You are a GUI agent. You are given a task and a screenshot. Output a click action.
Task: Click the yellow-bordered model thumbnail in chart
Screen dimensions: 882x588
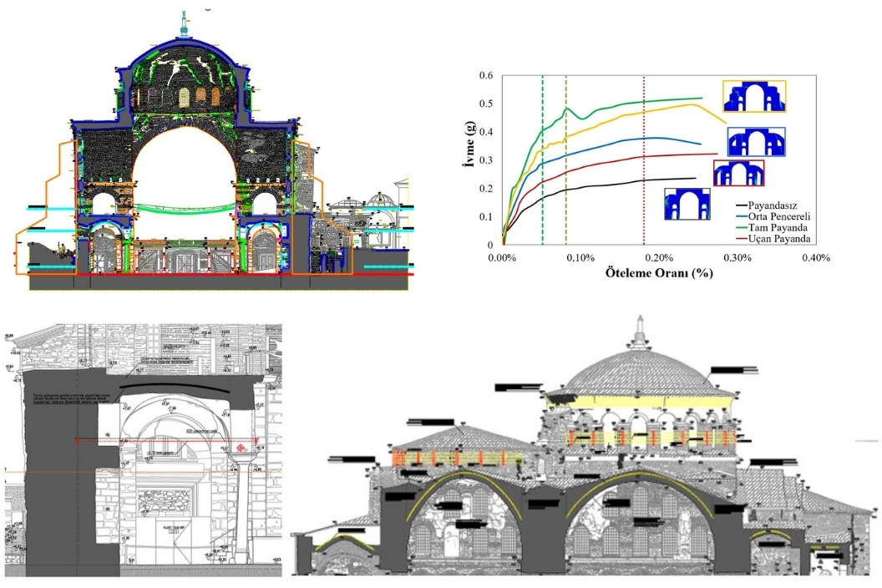(754, 97)
